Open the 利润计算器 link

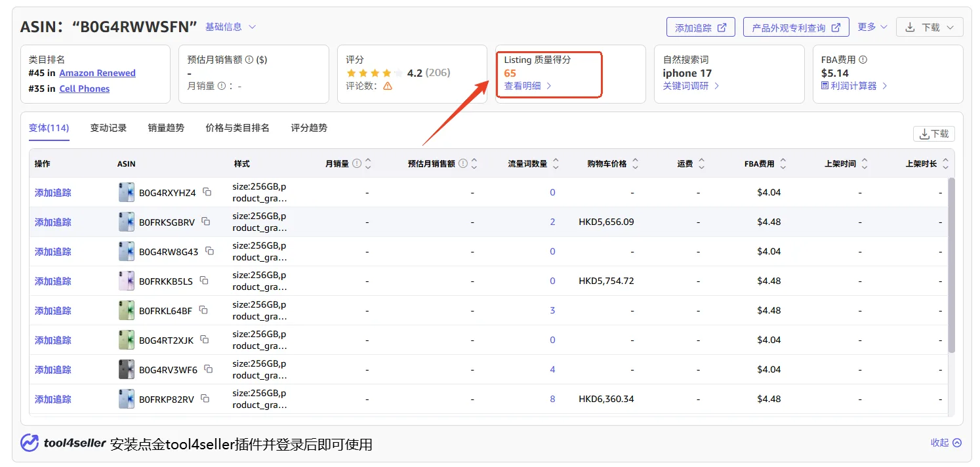(854, 86)
